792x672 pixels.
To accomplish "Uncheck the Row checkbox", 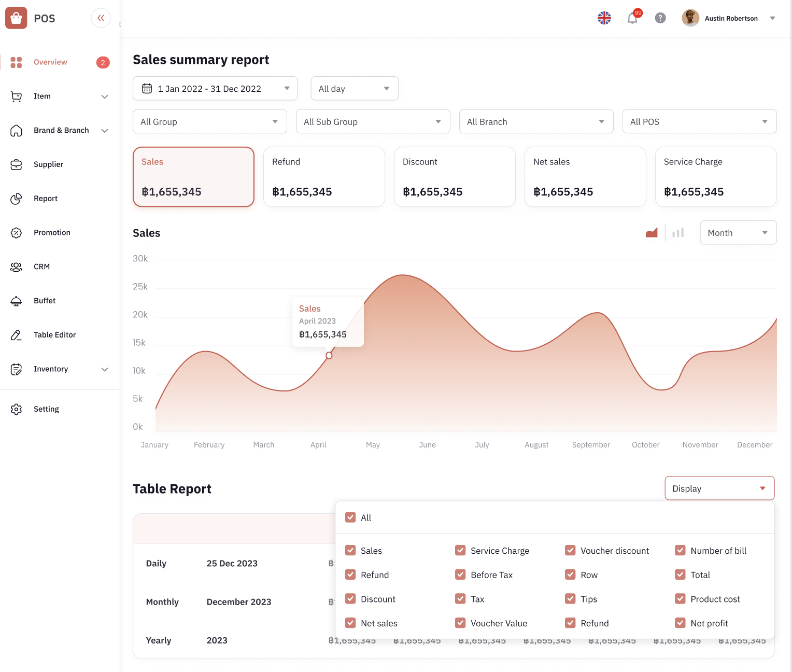I will (x=570, y=575).
